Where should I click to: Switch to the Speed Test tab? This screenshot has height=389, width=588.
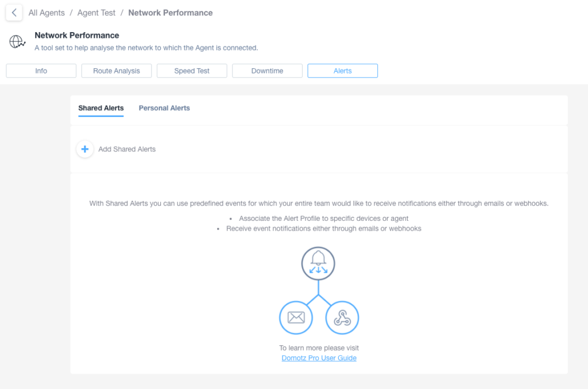tap(191, 71)
